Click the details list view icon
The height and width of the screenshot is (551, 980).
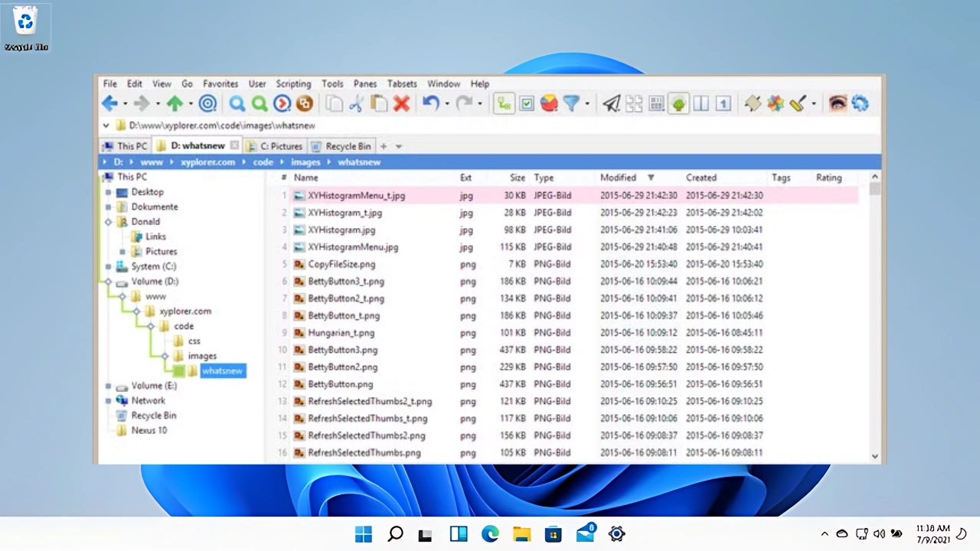click(656, 103)
